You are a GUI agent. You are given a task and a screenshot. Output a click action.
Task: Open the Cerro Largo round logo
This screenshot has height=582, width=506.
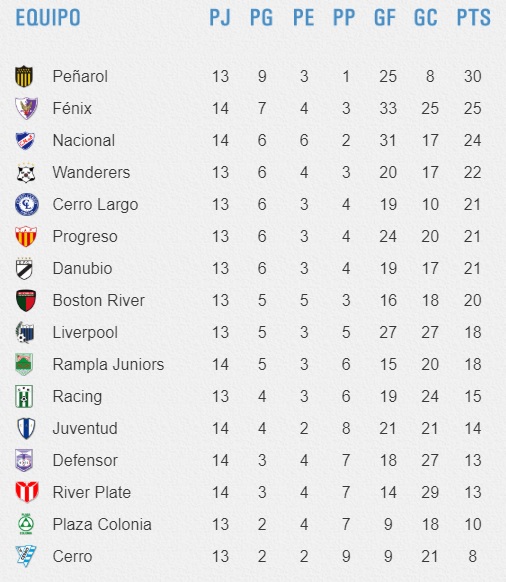point(27,205)
